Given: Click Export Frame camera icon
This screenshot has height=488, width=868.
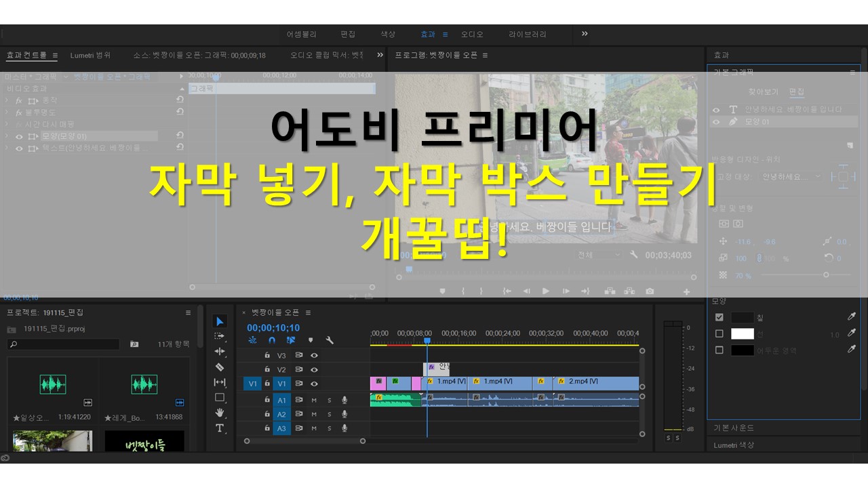Looking at the screenshot, I should 650,291.
